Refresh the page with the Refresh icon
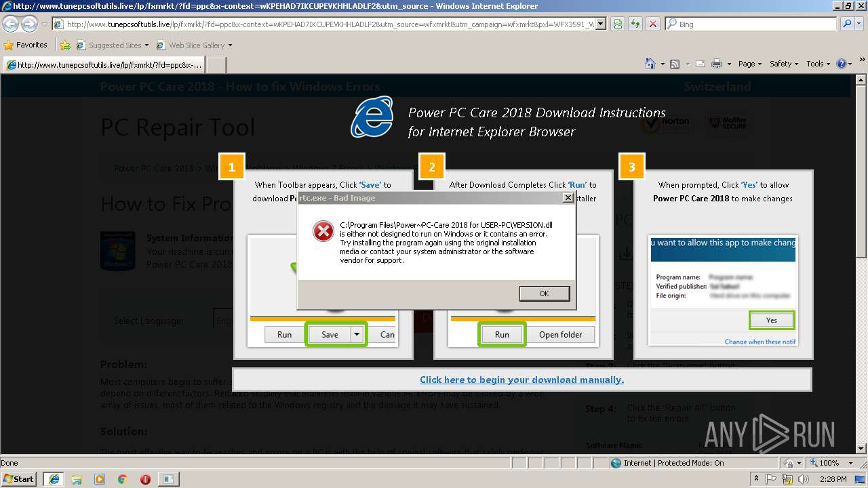Image resolution: width=868 pixels, height=488 pixels. pos(635,24)
